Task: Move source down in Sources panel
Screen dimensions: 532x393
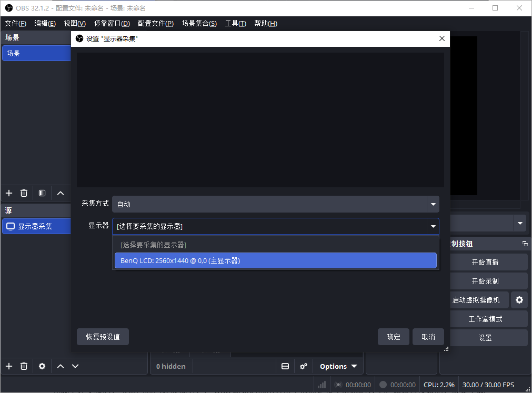Action: (x=75, y=366)
